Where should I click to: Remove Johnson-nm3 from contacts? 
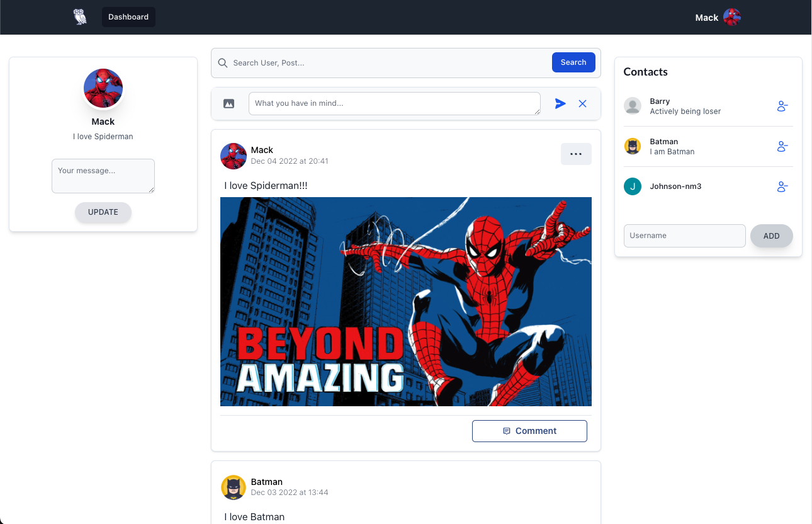pos(782,187)
